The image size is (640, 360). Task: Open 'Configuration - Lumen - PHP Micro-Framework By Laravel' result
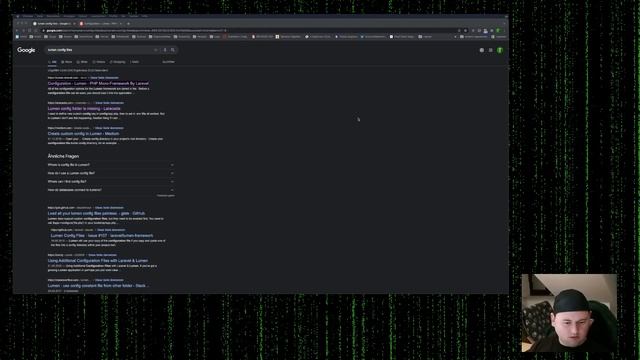coord(98,83)
